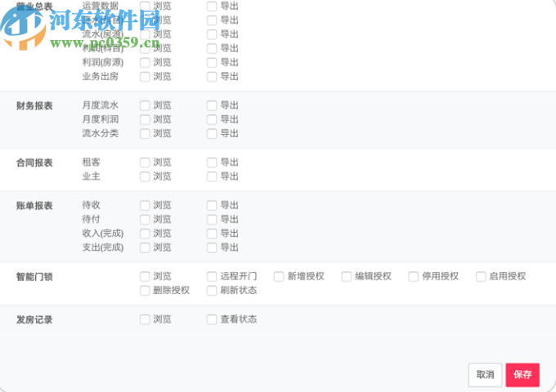Select the 智能门锁 section heading

pos(34,277)
